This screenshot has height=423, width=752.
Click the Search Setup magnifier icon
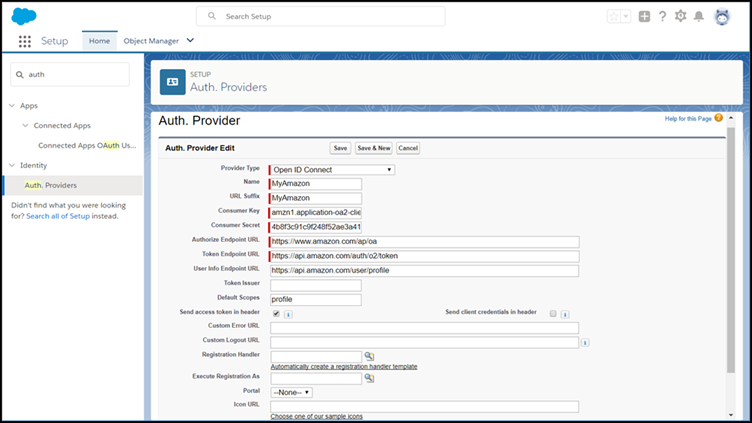pos(212,16)
